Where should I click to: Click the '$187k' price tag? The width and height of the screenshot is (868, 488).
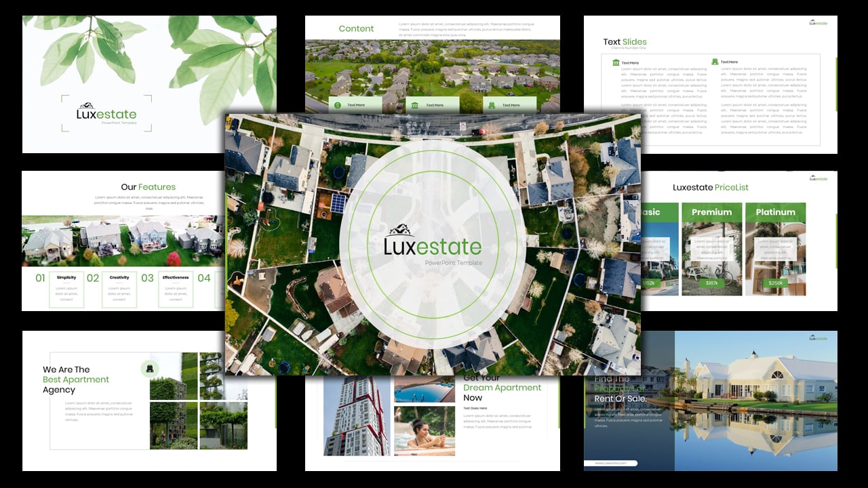pos(711,283)
